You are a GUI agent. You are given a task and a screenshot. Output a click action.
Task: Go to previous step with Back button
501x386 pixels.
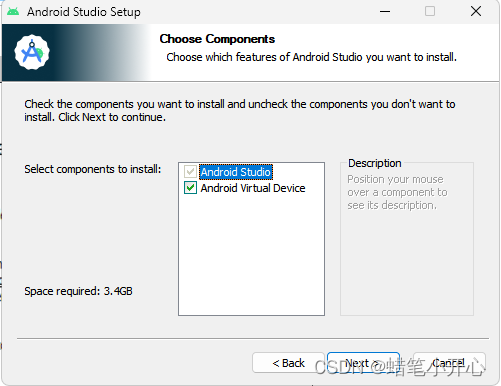288,363
